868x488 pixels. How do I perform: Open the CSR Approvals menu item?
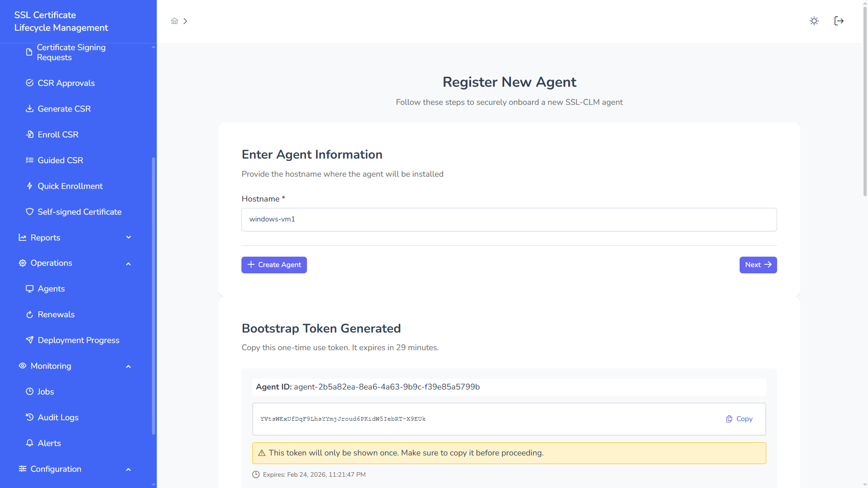[66, 83]
